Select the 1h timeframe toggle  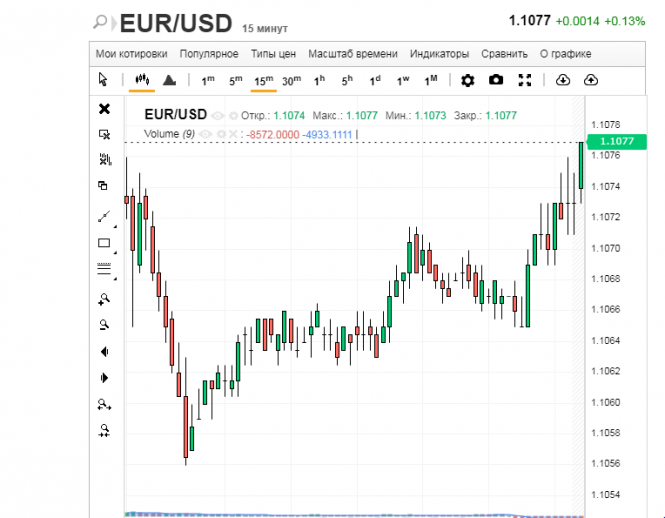click(319, 80)
